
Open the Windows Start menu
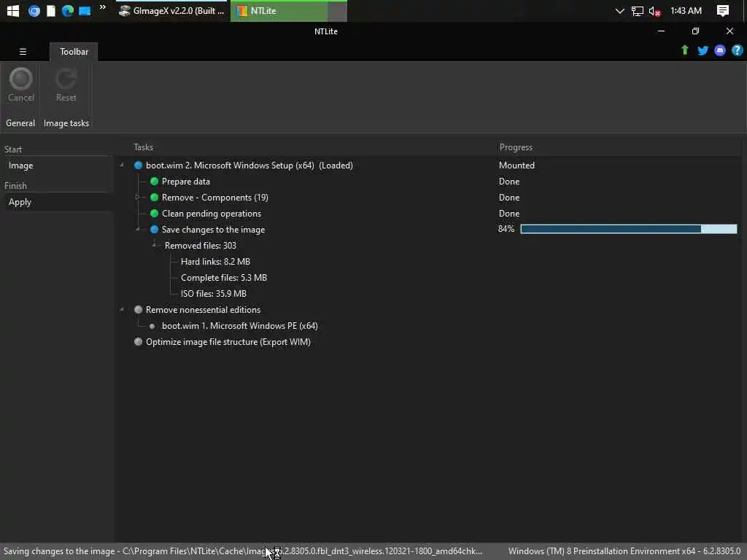pos(13,10)
